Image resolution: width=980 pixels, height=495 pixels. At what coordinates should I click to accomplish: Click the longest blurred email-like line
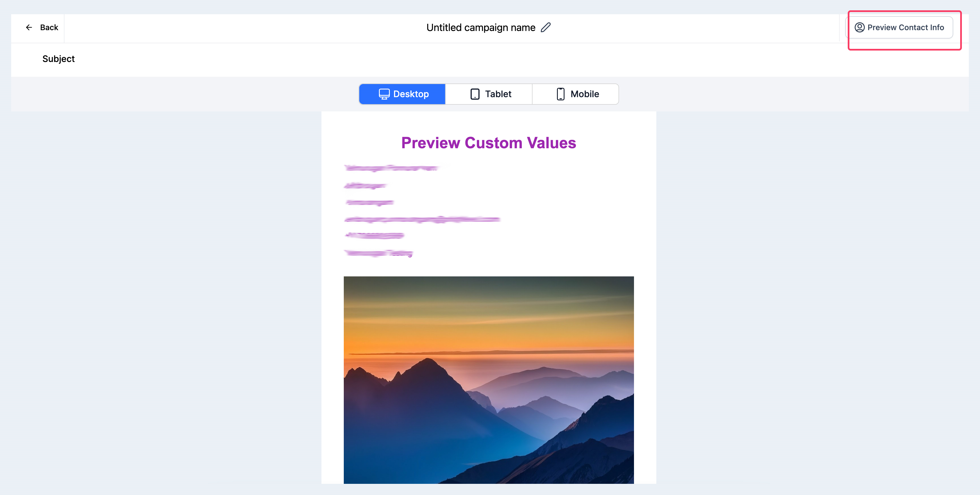click(x=422, y=219)
